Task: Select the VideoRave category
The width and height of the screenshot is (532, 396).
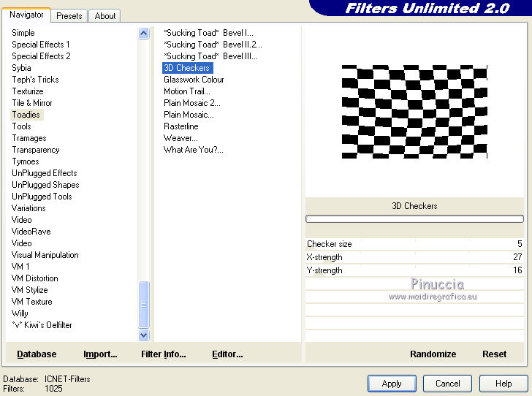Action: [x=31, y=232]
